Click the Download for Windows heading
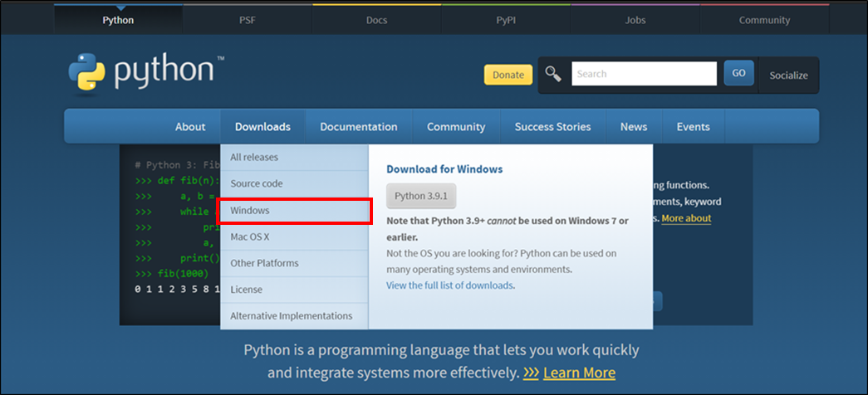The width and height of the screenshot is (868, 395). coord(444,169)
